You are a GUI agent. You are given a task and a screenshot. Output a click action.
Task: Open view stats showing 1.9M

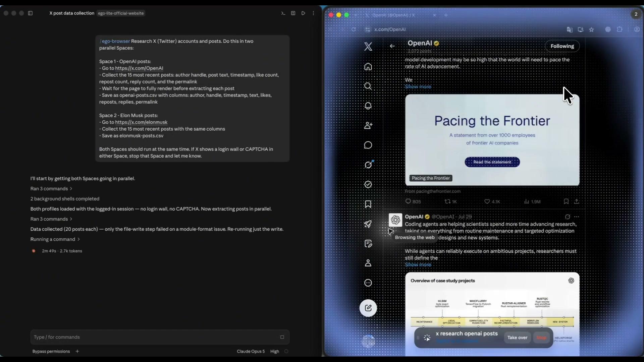tap(532, 201)
